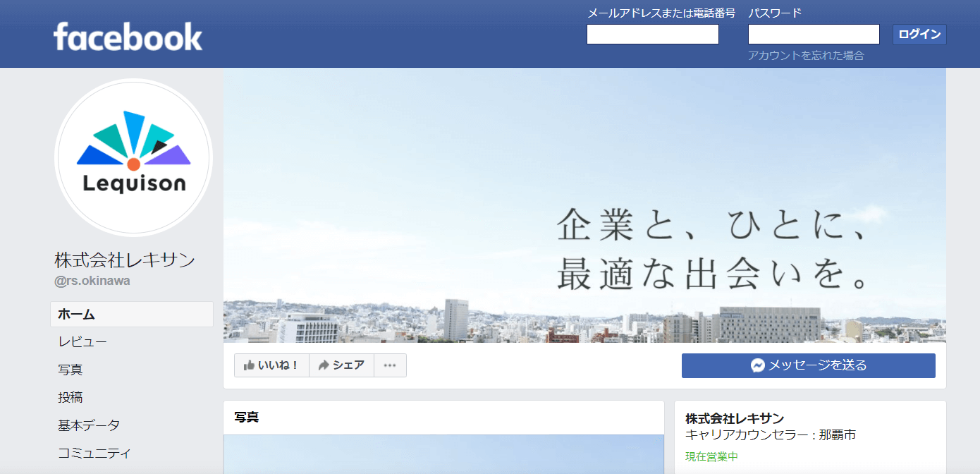Viewport: 980px width, 474px height.
Task: Click the シェア share button
Action: coord(341,365)
